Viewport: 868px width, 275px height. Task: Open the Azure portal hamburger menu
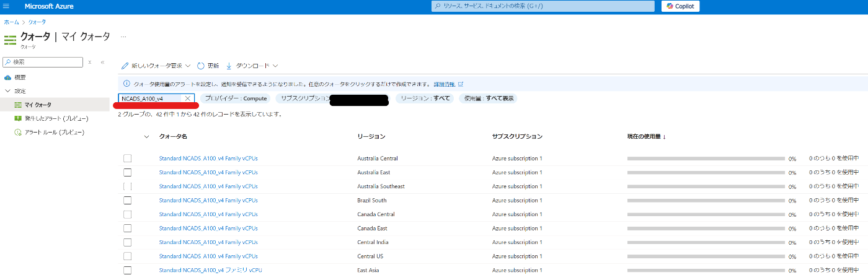coord(7,6)
